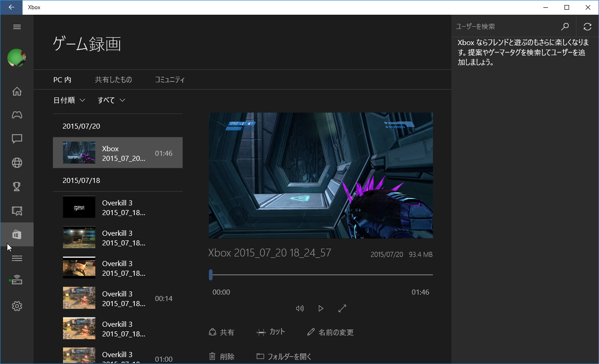The image size is (599, 364).
Task: Expand video to full screen
Action: click(342, 308)
